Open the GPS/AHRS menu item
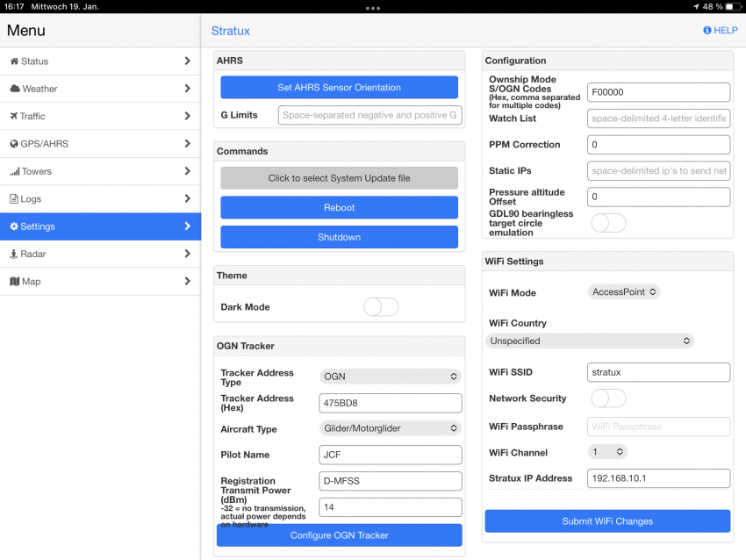Screen dimensions: 746x560 [x=100, y=144]
